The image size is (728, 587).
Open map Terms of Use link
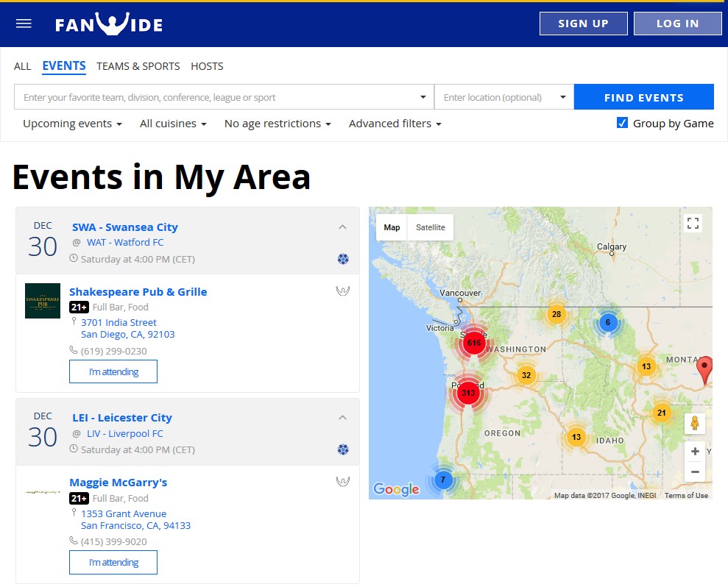(x=686, y=496)
